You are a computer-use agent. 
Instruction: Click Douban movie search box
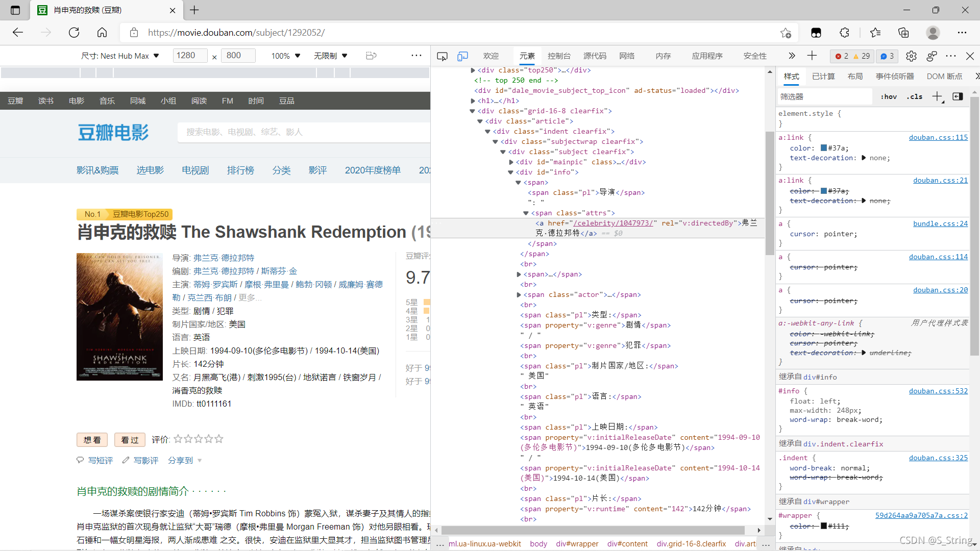pyautogui.click(x=304, y=132)
